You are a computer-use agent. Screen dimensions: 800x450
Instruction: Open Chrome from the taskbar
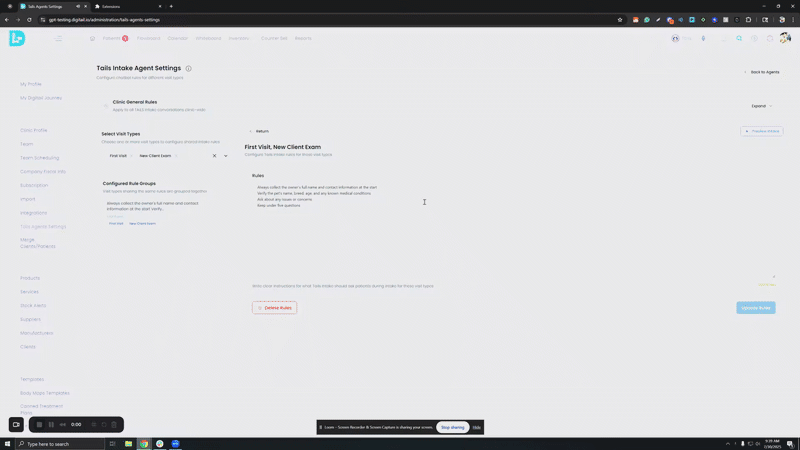point(144,444)
